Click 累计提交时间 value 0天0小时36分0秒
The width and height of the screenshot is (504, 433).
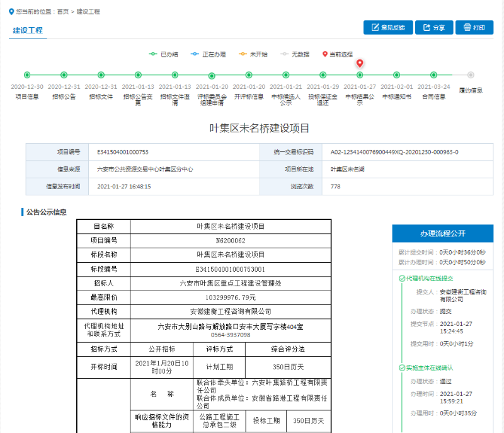[462, 252]
